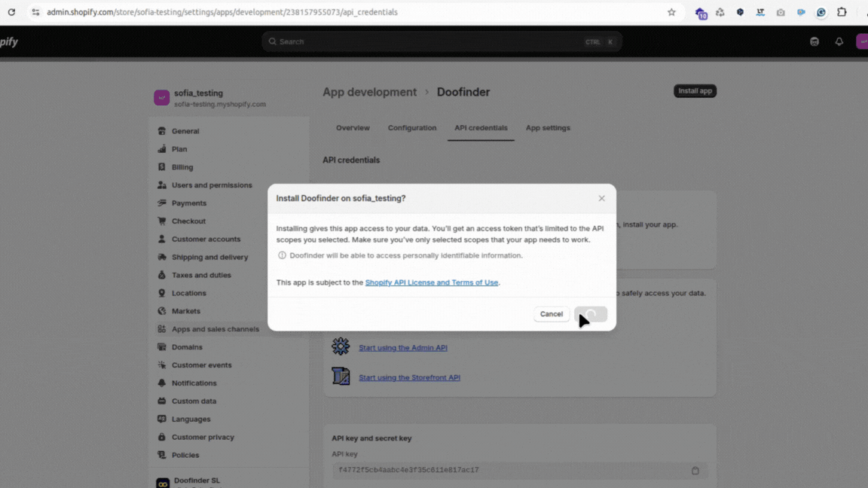Image resolution: width=868 pixels, height=488 pixels.
Task: Click the Doofinder SL account avatar
Action: pyautogui.click(x=162, y=483)
